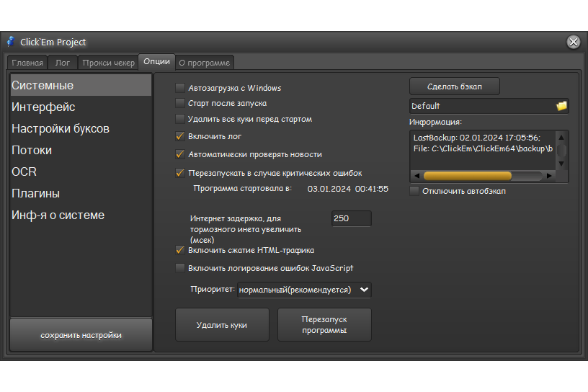Tick Удалить все куки перед стартом

point(180,119)
